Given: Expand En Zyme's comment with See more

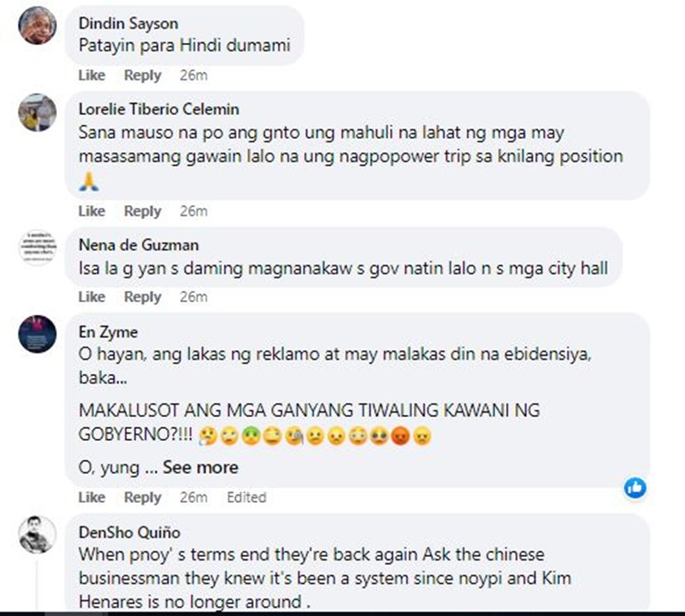Looking at the screenshot, I should coord(201,467).
